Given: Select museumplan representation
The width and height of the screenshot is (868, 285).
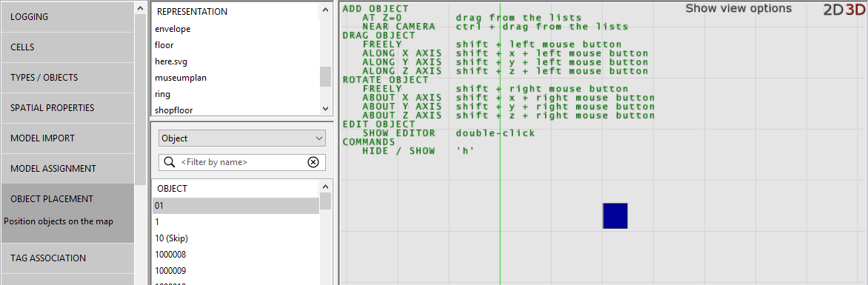Looking at the screenshot, I should pyautogui.click(x=236, y=78).
